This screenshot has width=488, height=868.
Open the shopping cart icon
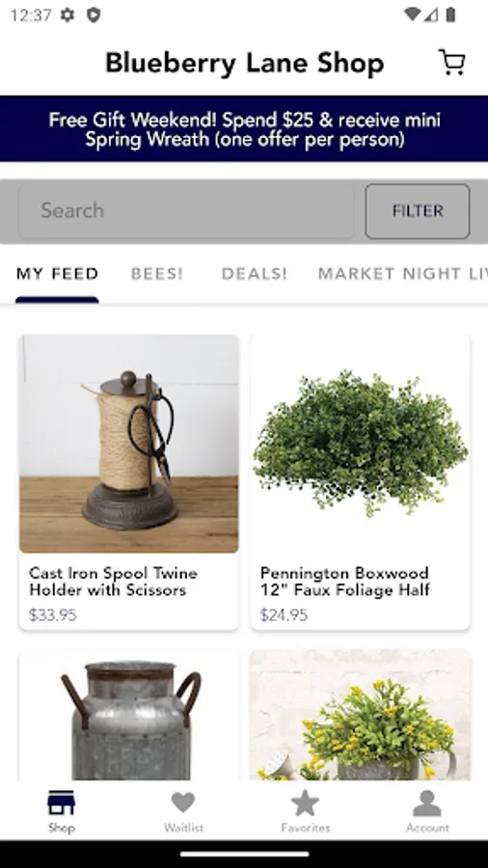[x=452, y=62]
